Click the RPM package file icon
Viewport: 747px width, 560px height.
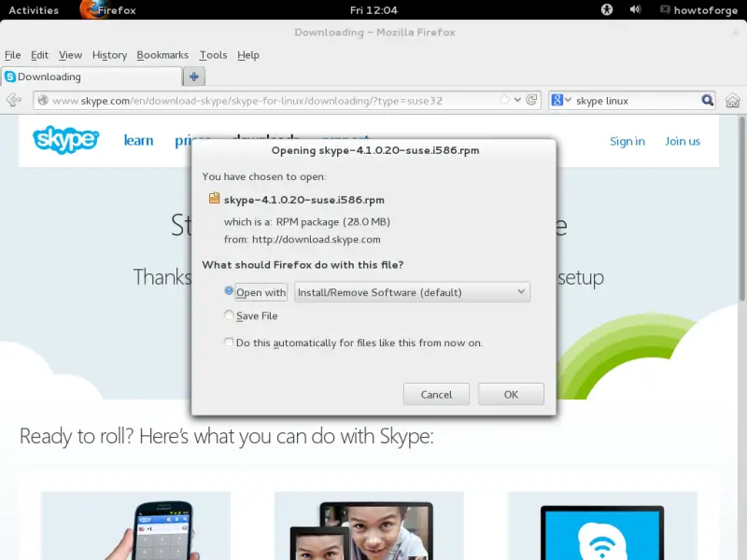215,198
